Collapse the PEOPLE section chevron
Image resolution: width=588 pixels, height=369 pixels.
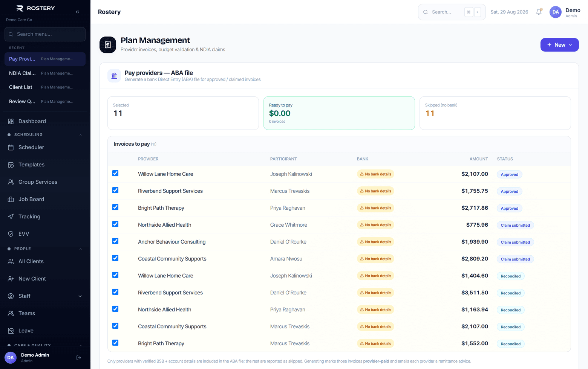coord(80,249)
